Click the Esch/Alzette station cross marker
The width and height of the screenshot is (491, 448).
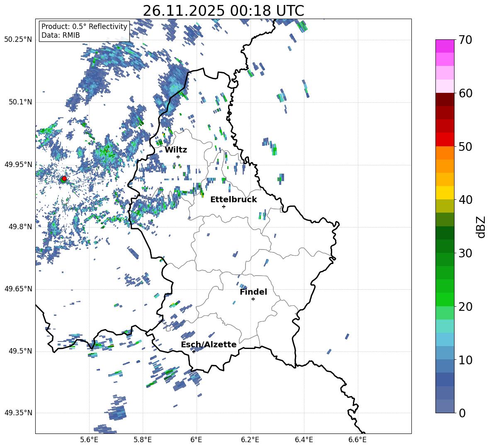pyautogui.click(x=194, y=351)
